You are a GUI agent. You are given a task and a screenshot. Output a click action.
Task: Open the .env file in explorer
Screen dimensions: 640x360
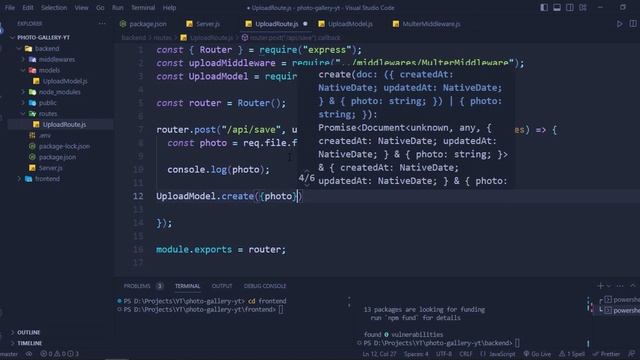pyautogui.click(x=45, y=136)
